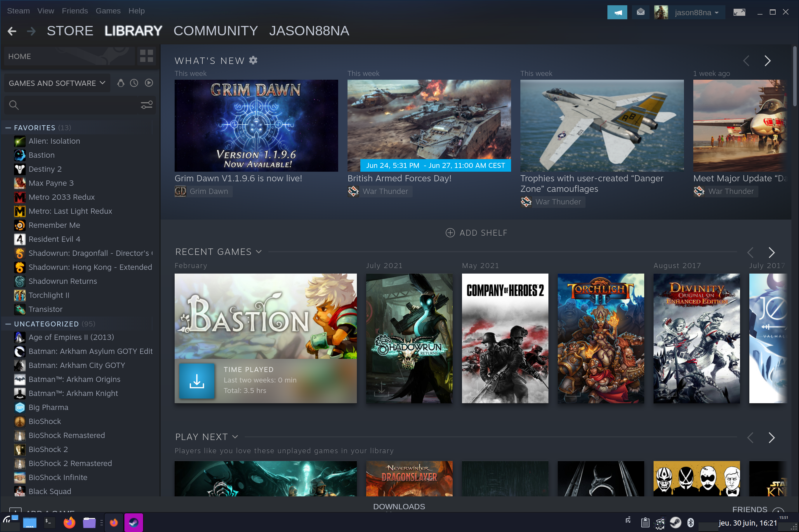Open the Help menu
The height and width of the screenshot is (532, 799).
pos(137,11)
